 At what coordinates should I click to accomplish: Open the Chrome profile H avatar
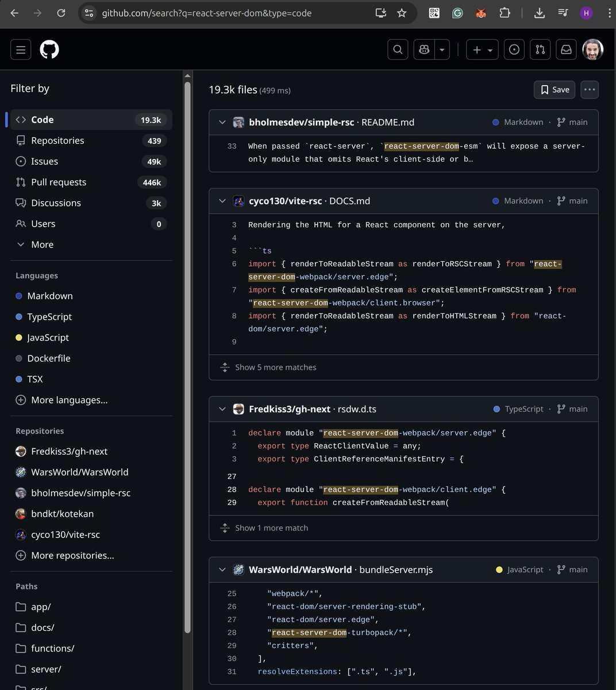586,13
